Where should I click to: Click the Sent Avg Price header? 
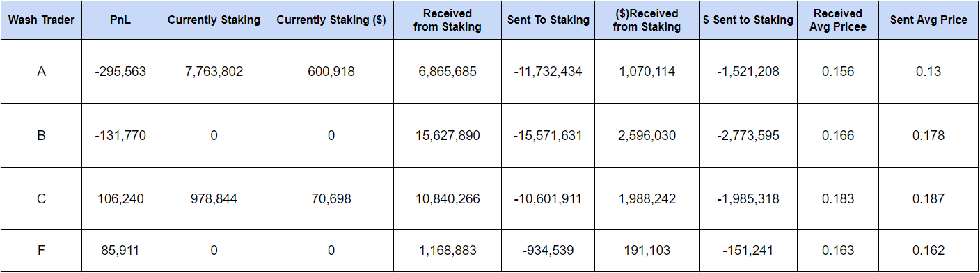tap(928, 20)
